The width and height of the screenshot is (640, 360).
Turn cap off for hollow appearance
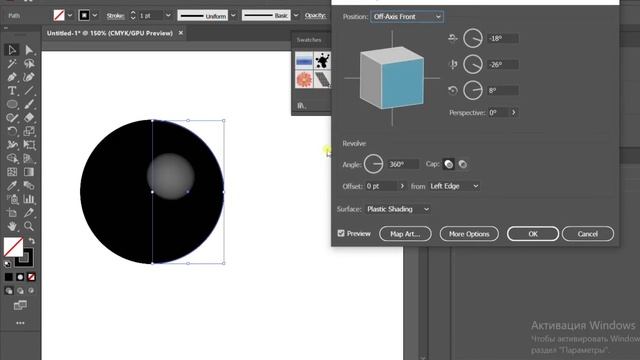pos(462,164)
